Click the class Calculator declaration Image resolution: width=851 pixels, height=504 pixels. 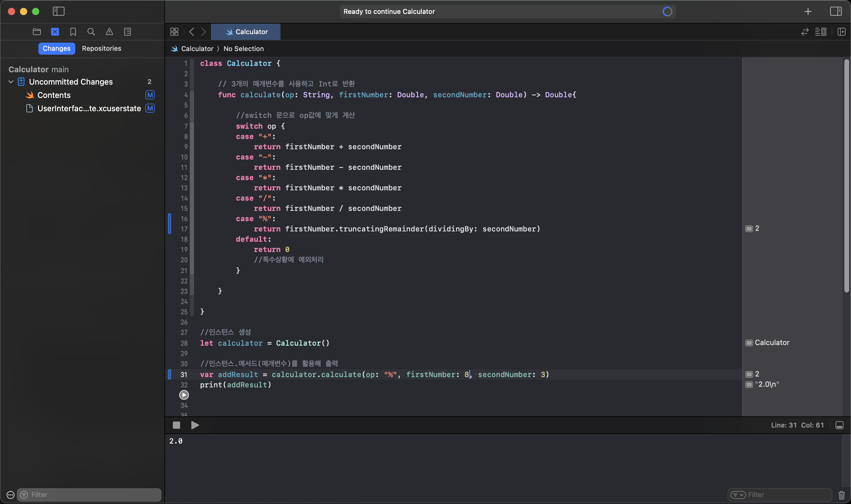(240, 63)
